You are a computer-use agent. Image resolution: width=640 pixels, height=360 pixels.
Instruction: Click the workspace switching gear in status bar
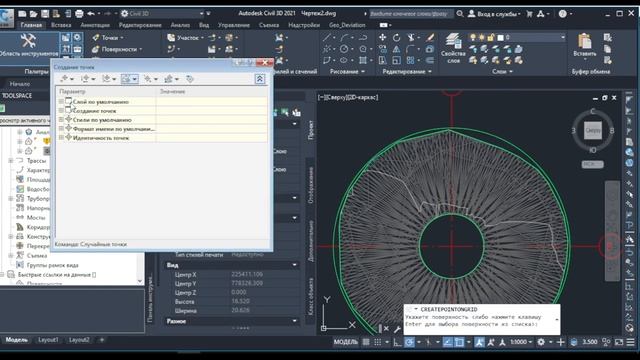tap(541, 342)
